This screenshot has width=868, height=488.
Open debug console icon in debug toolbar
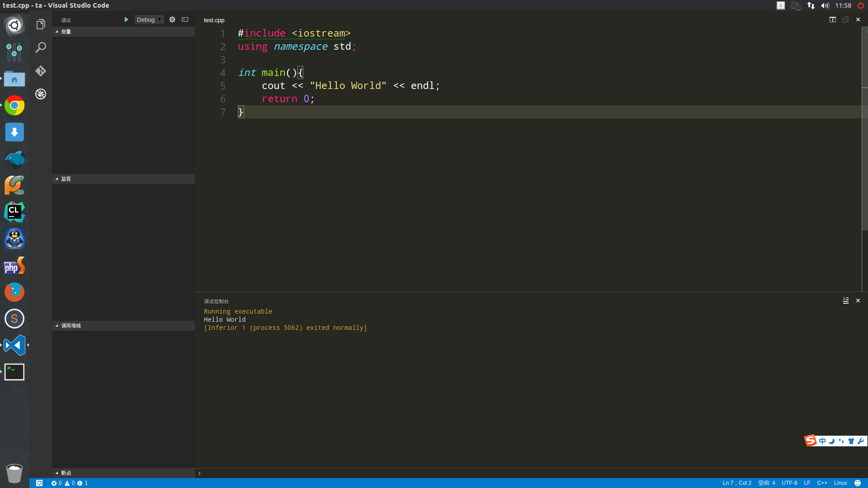pos(185,19)
